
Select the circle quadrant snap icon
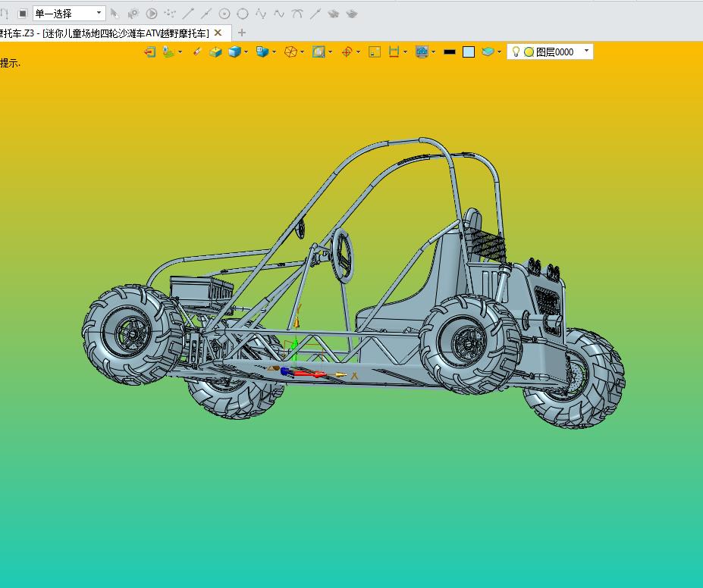point(243,14)
